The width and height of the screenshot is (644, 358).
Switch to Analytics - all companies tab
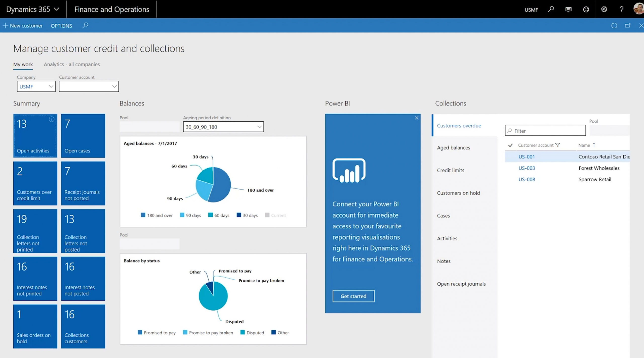click(72, 64)
